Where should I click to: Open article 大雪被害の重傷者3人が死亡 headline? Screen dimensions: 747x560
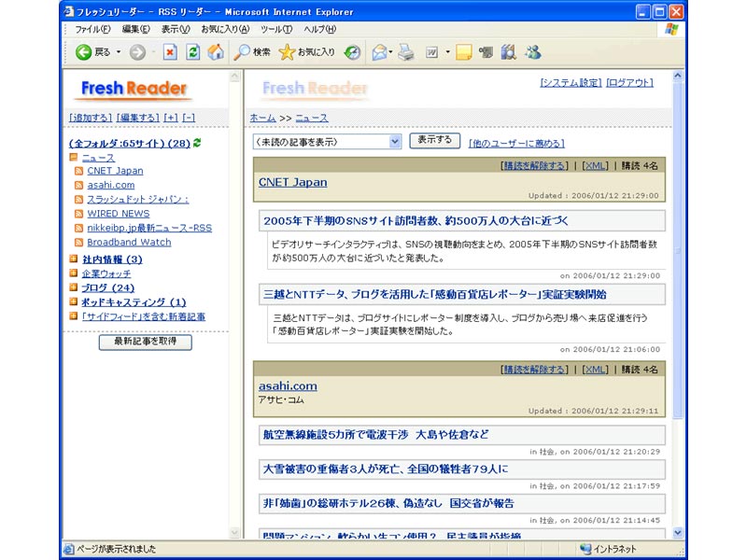[386, 469]
